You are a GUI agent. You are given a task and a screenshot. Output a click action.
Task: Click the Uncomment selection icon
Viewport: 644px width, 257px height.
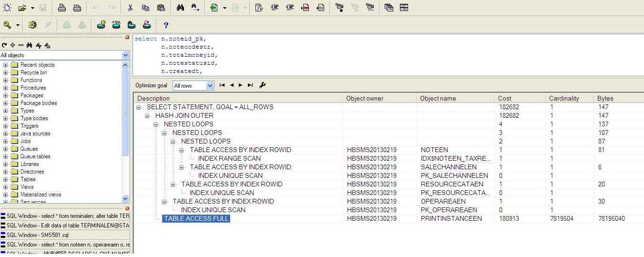click(320, 8)
